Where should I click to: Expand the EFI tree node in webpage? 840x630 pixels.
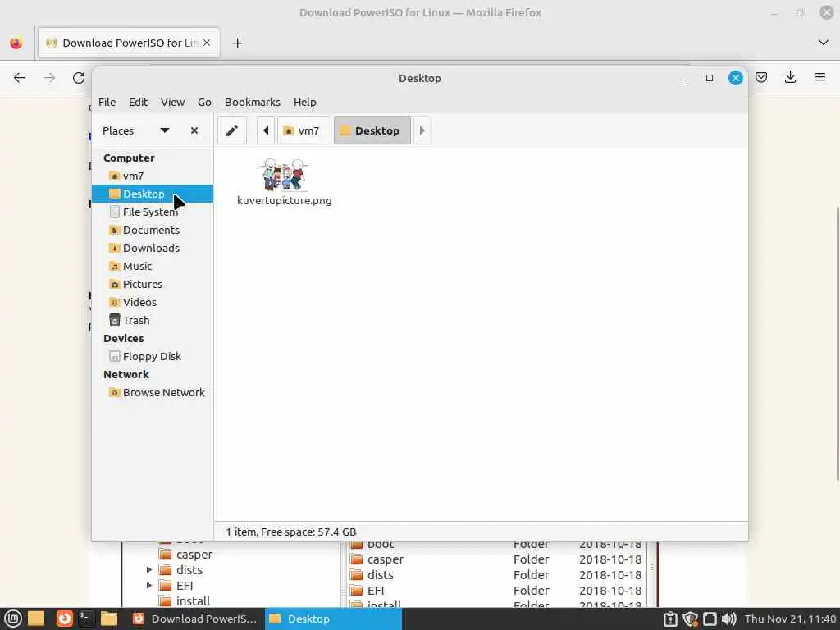coord(149,586)
